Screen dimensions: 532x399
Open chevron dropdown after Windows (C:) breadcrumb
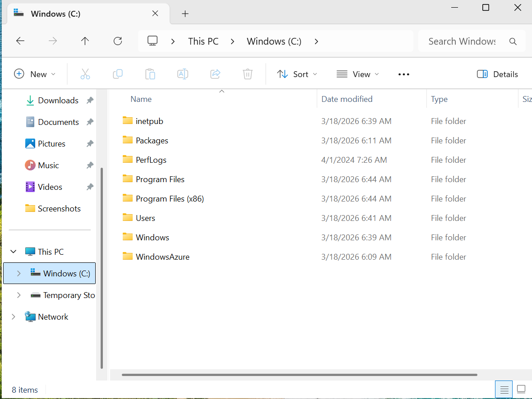tap(316, 41)
